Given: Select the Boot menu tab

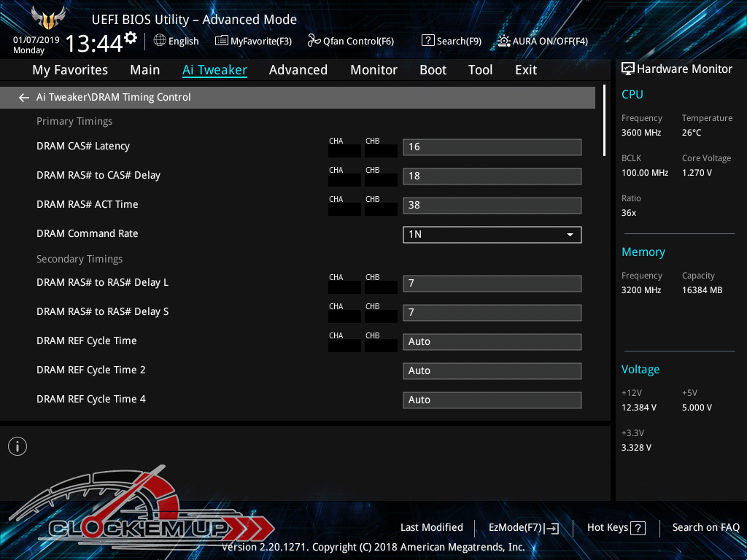Looking at the screenshot, I should [x=433, y=70].
